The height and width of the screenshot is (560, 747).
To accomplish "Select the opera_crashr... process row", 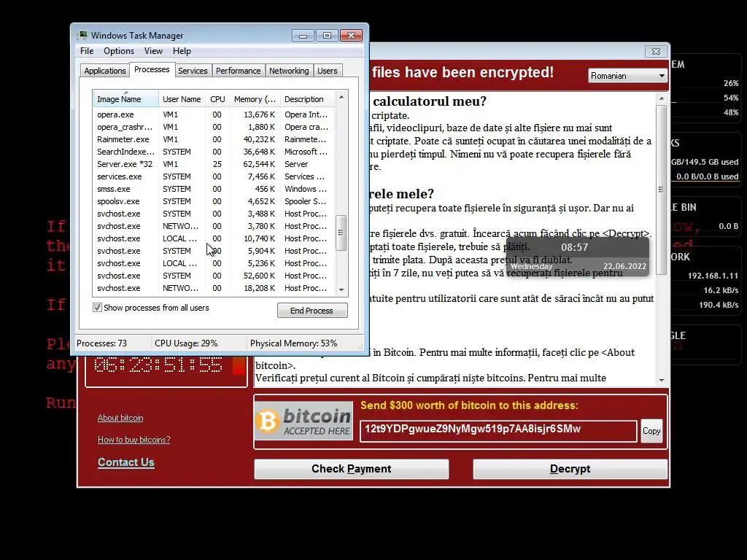I will click(x=214, y=127).
